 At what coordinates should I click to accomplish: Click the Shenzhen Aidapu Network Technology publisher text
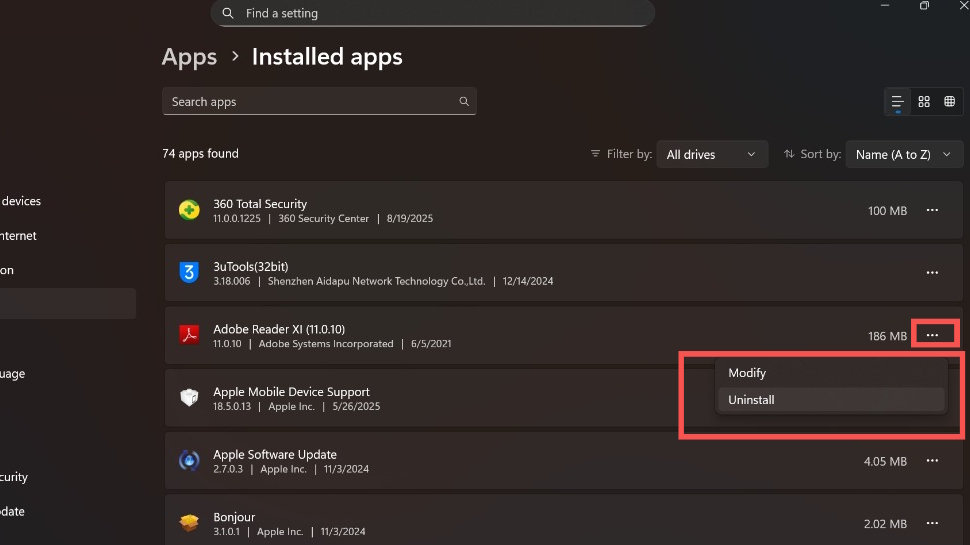[x=376, y=281]
